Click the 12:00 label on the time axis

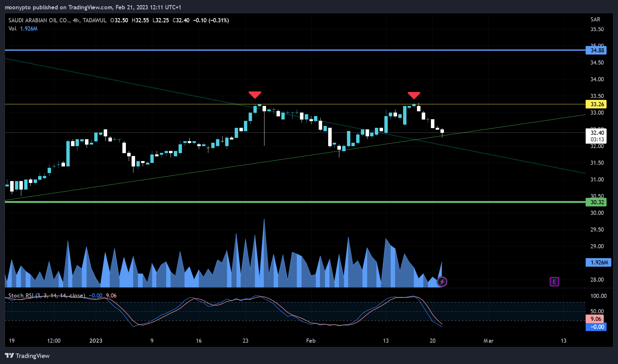coord(54,341)
